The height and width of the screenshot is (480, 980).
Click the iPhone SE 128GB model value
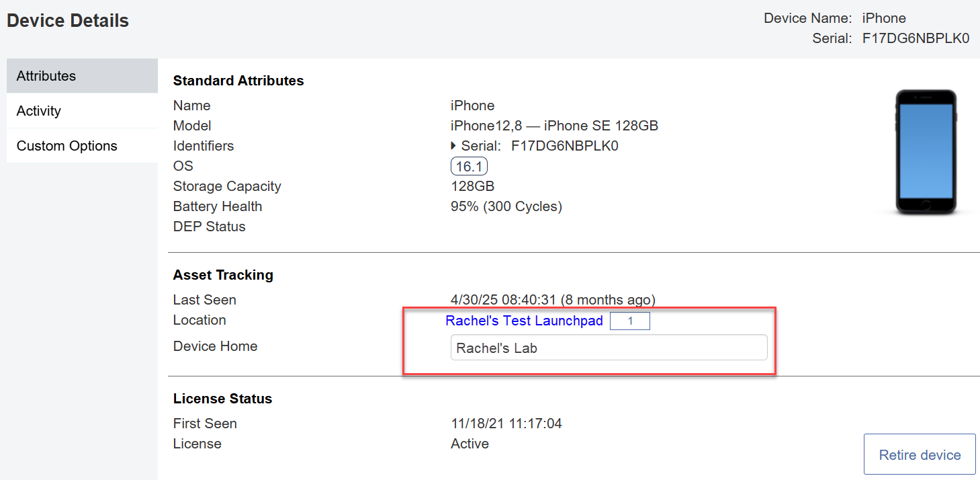pyautogui.click(x=554, y=126)
